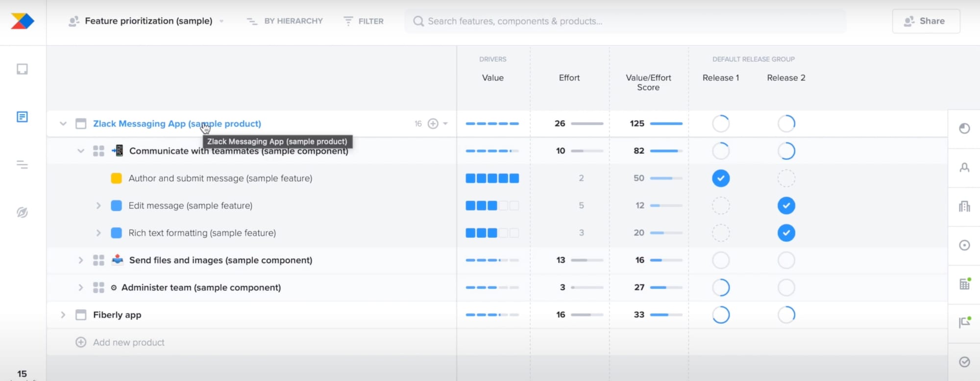Open the Feature prioritization board dropdown arrow

tap(221, 21)
